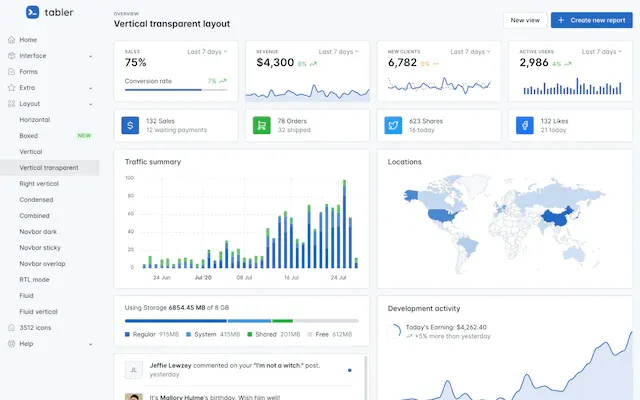The width and height of the screenshot is (640, 400).
Task: Click the Revenue trending-up arrow icon
Action: [x=313, y=64]
